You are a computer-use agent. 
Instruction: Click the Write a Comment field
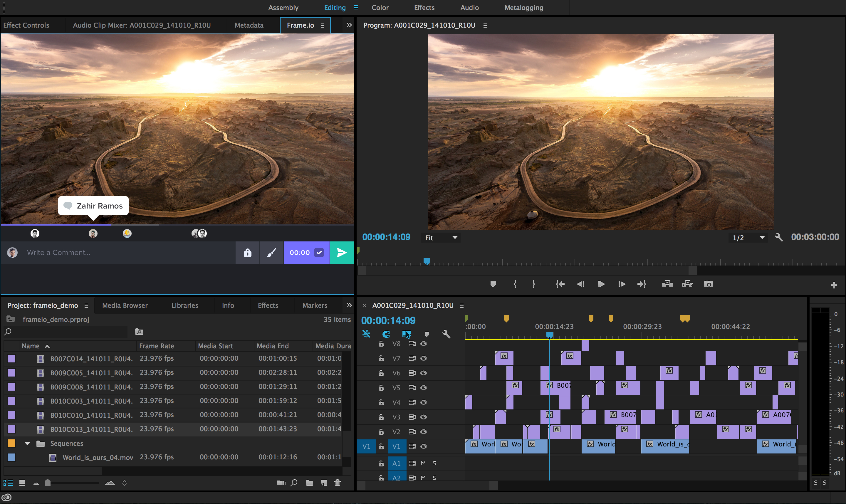119,252
